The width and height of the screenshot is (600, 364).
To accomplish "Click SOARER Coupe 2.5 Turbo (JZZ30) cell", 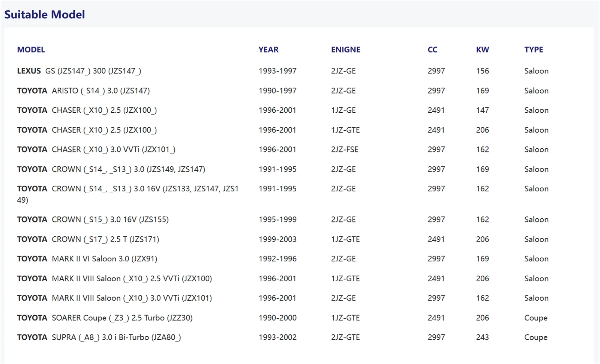I will pyautogui.click(x=105, y=318).
